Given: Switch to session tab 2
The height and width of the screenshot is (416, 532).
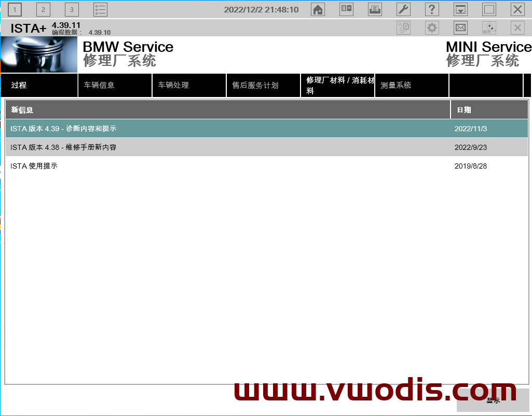Looking at the screenshot, I should pyautogui.click(x=43, y=9).
